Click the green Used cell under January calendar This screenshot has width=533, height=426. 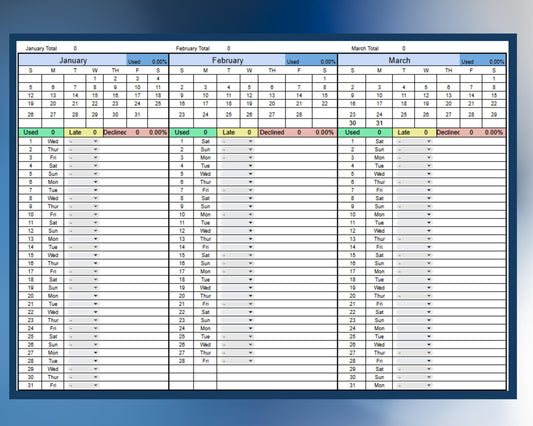tap(41, 133)
